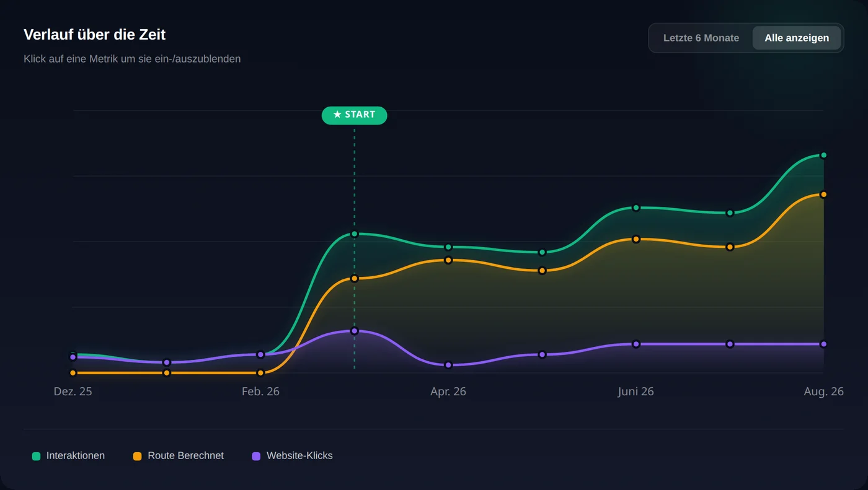Select the purple Website-Klicks point at Aug. 26
This screenshot has width=868, height=490.
pos(823,344)
